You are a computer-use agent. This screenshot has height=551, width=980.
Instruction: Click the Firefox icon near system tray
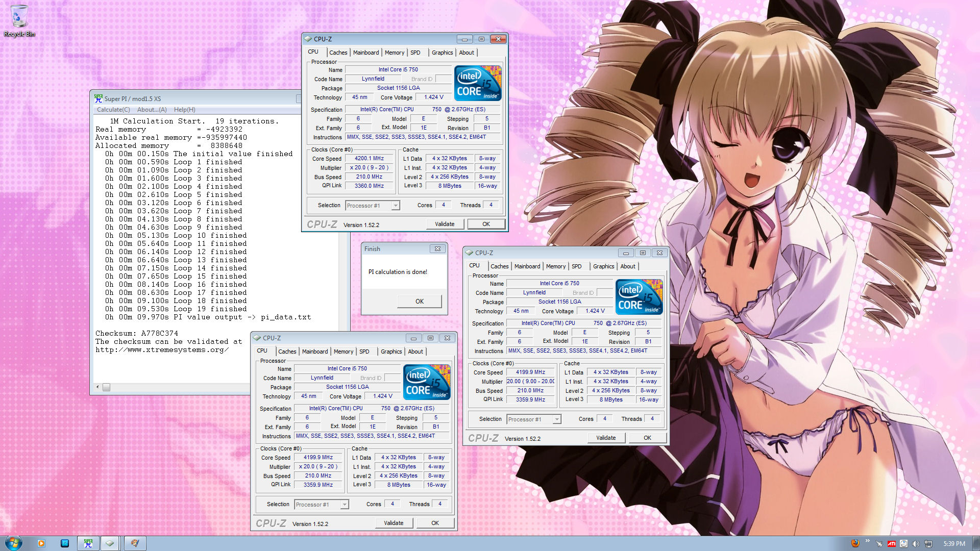point(855,543)
